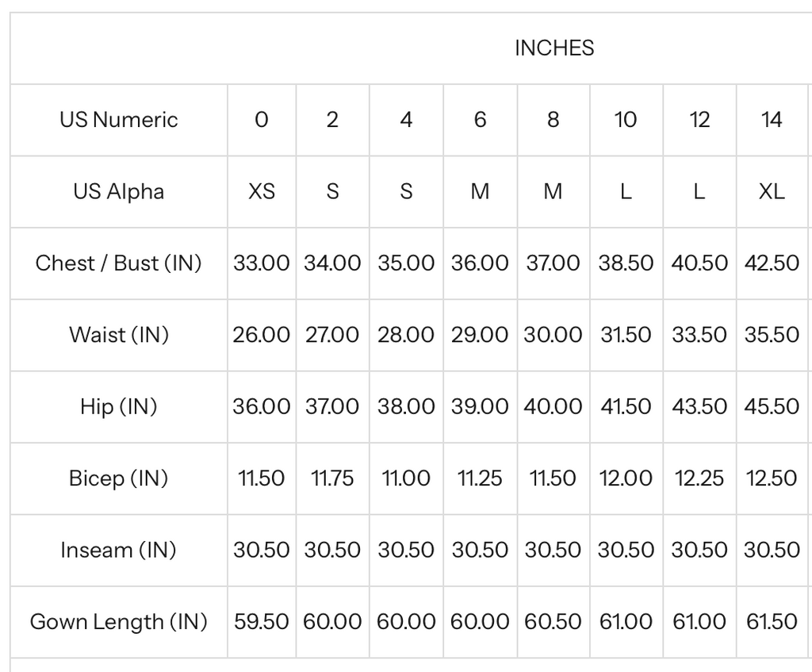Select the Inseam (IN) row label
Image resolution: width=812 pixels, height=672 pixels.
pos(119,550)
